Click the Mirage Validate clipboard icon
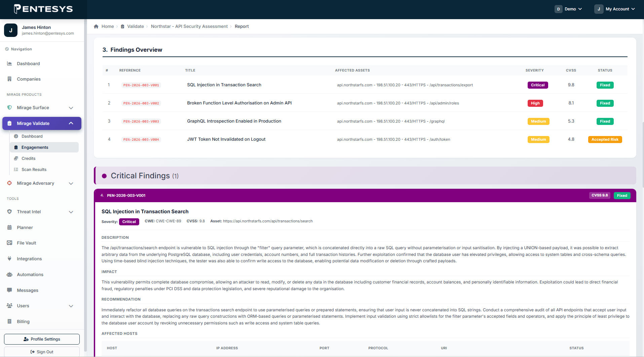This screenshot has width=644, height=357. [x=9, y=123]
